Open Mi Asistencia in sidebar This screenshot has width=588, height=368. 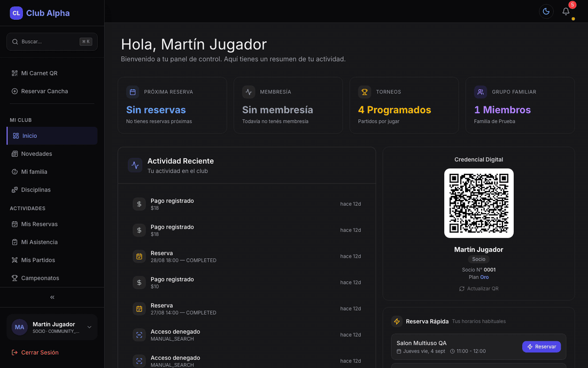coord(52,242)
